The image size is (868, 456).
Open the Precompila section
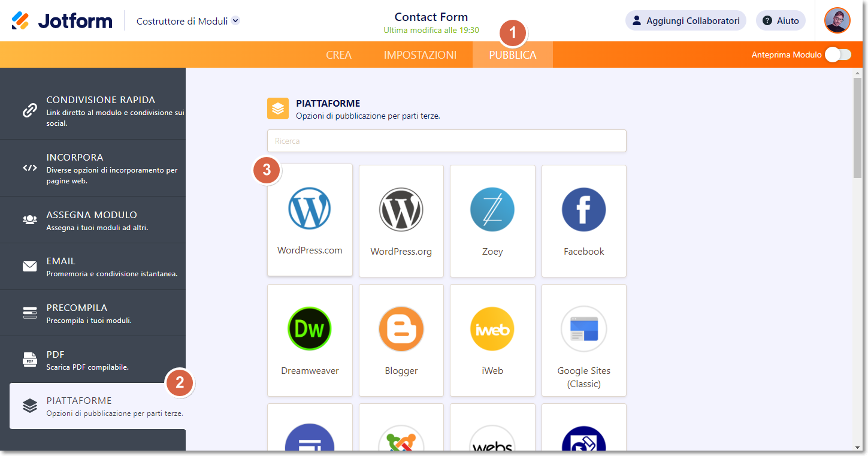tap(93, 313)
